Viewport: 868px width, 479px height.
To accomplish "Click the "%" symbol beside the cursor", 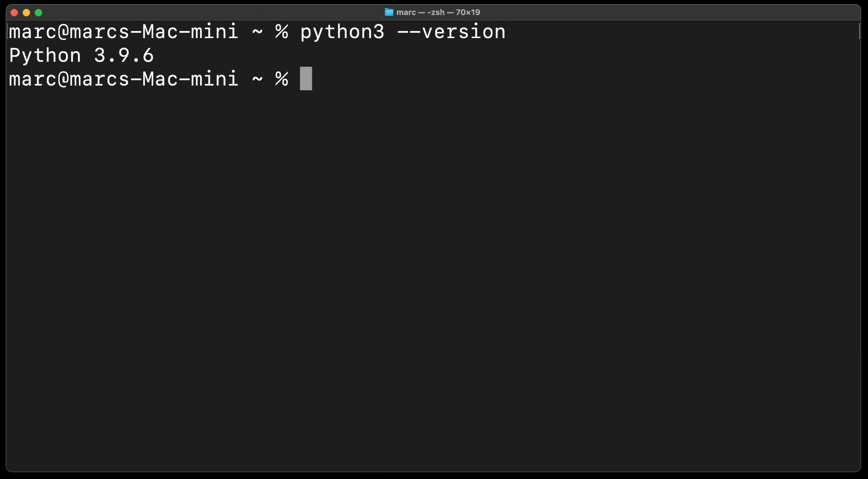I will click(281, 79).
